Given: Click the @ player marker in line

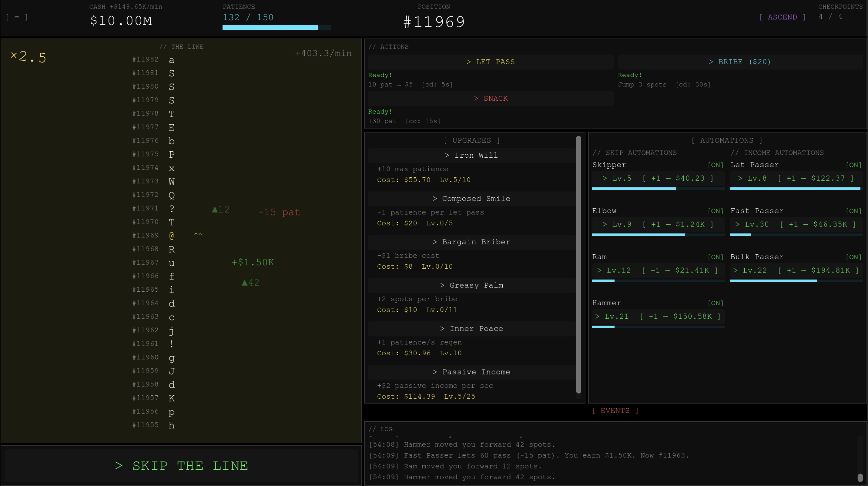Looking at the screenshot, I should (x=172, y=236).
